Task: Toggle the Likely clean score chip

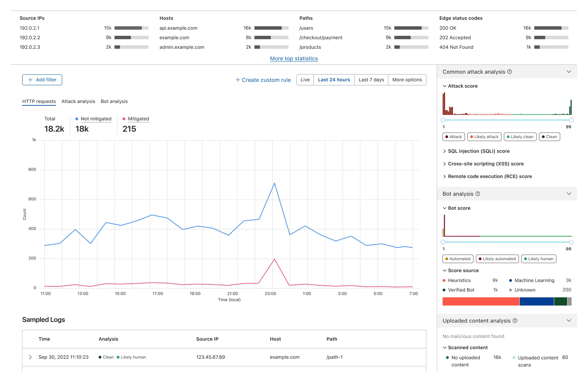Action: pyautogui.click(x=520, y=137)
